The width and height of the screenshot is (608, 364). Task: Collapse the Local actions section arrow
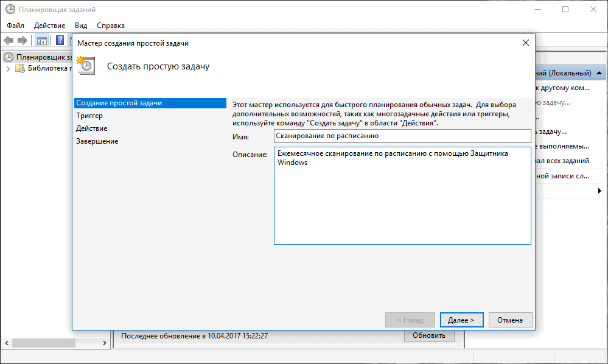click(x=599, y=73)
